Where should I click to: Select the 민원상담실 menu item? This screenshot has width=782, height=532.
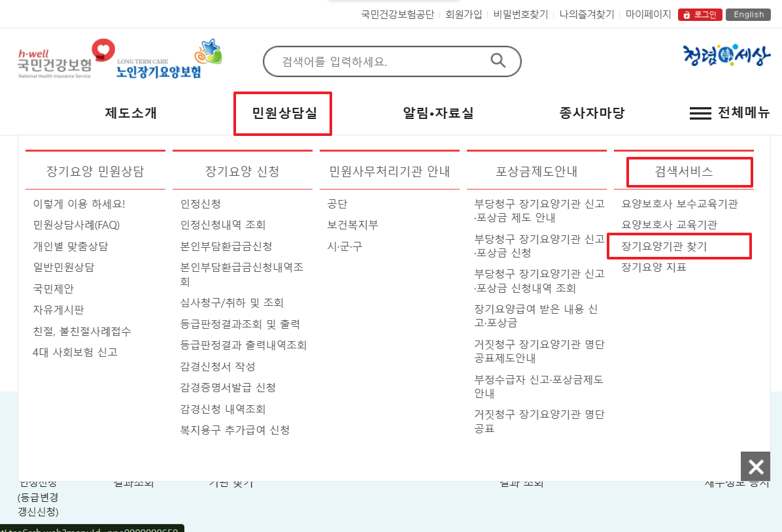[282, 112]
